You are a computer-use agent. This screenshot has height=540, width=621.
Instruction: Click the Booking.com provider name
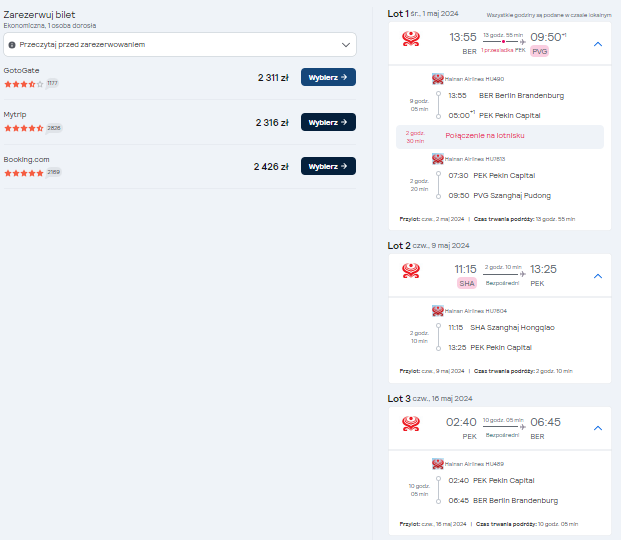tap(27, 159)
